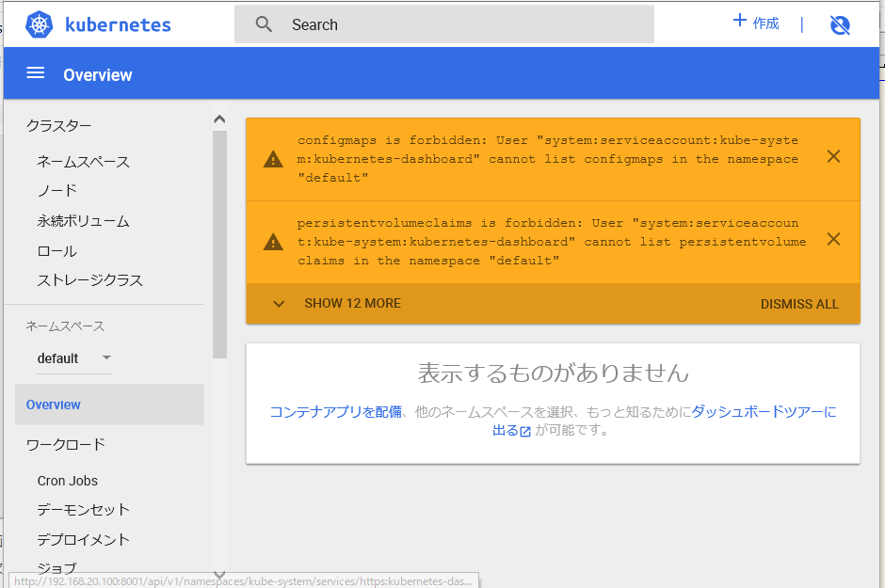Click DISMISS ALL button
The height and width of the screenshot is (588, 885).
(799, 304)
